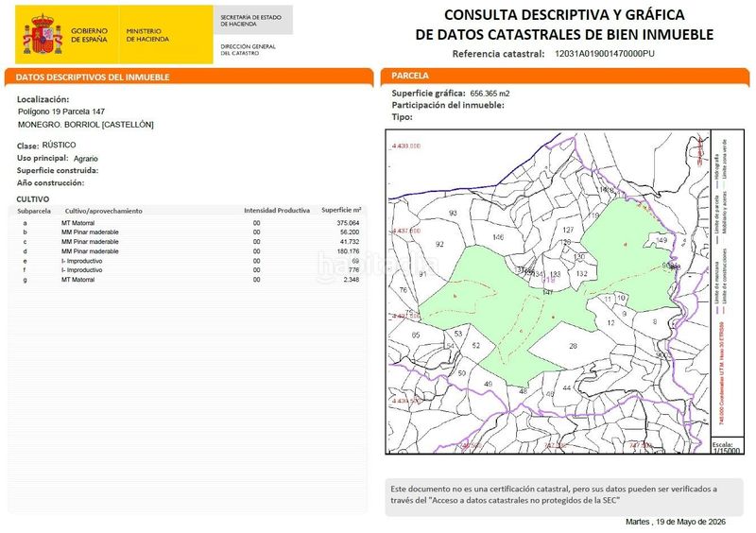Select the Secretaría de Estado de Hacienda box

click(252, 20)
